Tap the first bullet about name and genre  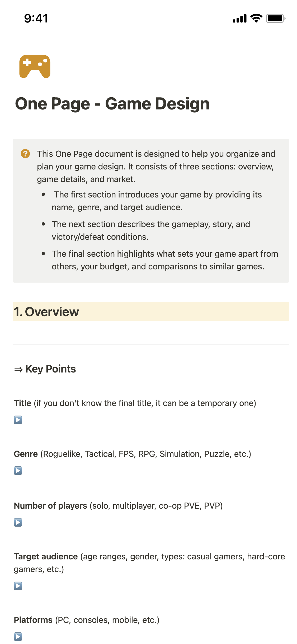(x=157, y=201)
